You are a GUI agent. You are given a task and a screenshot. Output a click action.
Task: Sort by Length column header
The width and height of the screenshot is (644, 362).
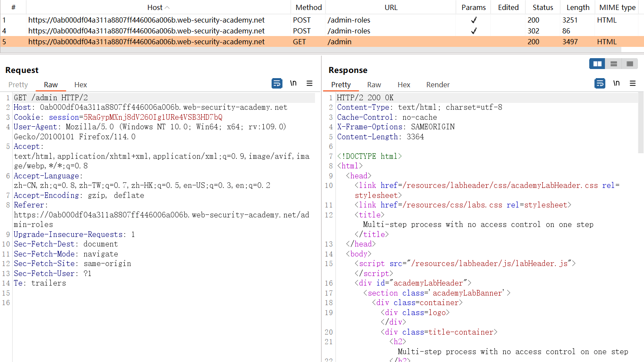pyautogui.click(x=578, y=7)
